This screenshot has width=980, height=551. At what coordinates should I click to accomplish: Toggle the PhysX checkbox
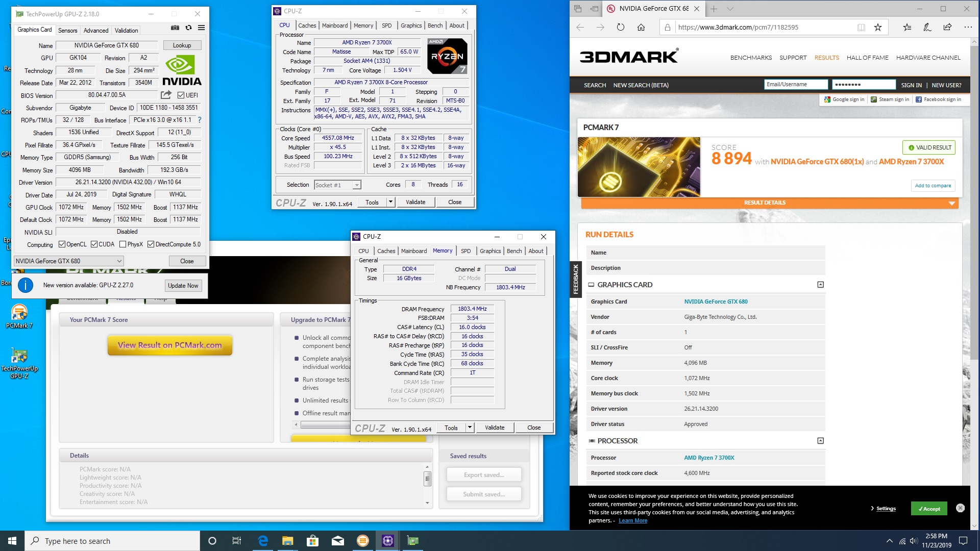pyautogui.click(x=122, y=244)
